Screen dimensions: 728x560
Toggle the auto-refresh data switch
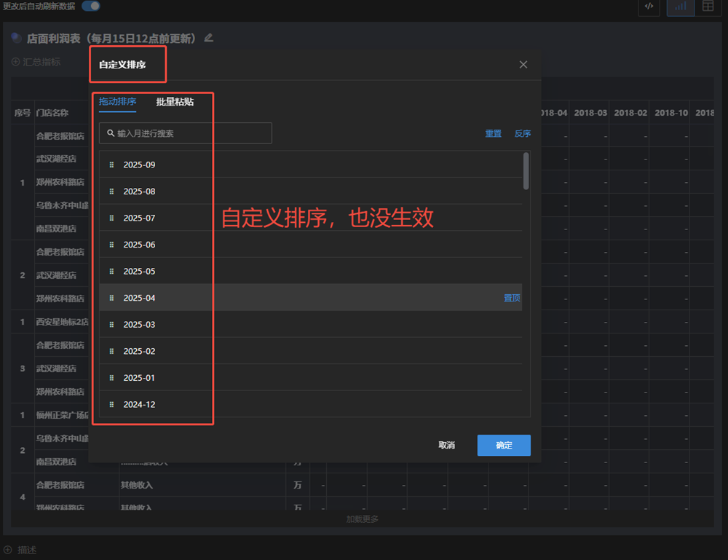(x=90, y=6)
